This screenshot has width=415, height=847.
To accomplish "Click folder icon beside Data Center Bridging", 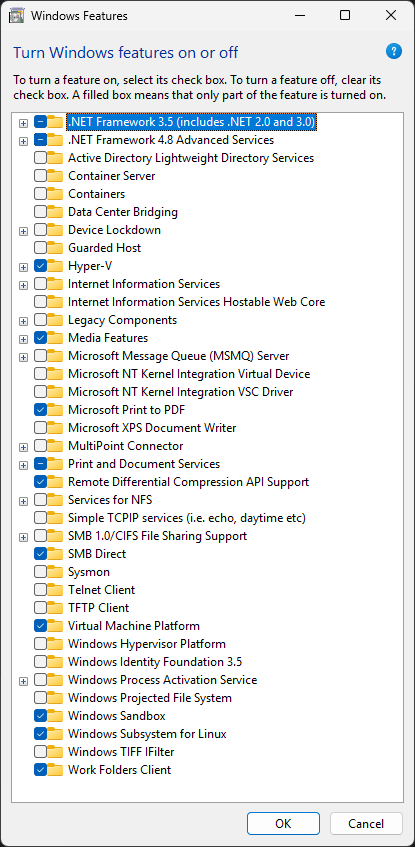I will tap(55, 212).
